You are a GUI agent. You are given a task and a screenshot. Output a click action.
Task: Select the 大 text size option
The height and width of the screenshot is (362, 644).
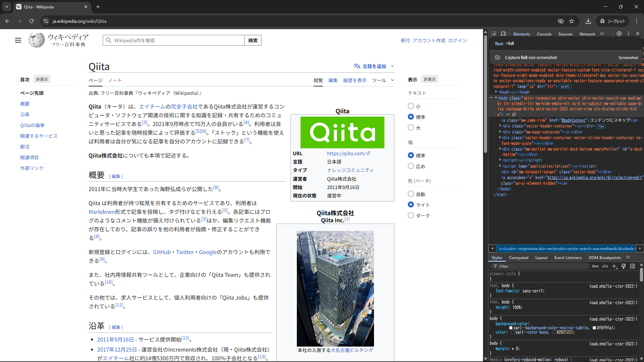click(411, 128)
